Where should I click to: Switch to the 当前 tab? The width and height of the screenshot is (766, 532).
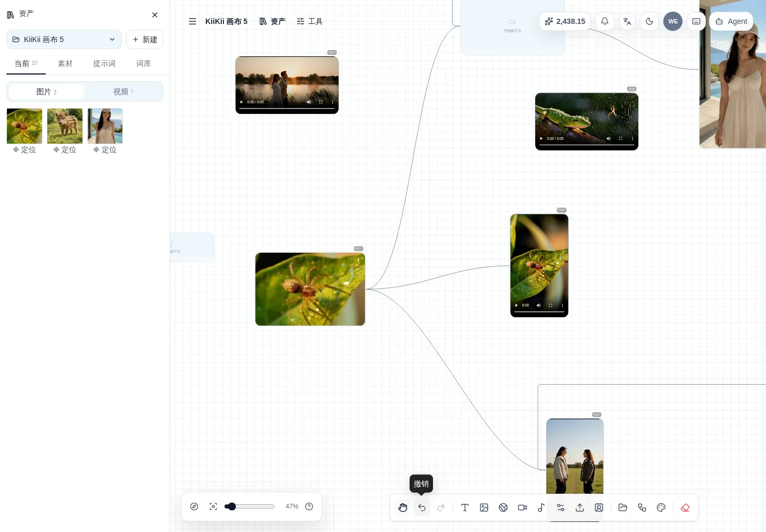[26, 63]
